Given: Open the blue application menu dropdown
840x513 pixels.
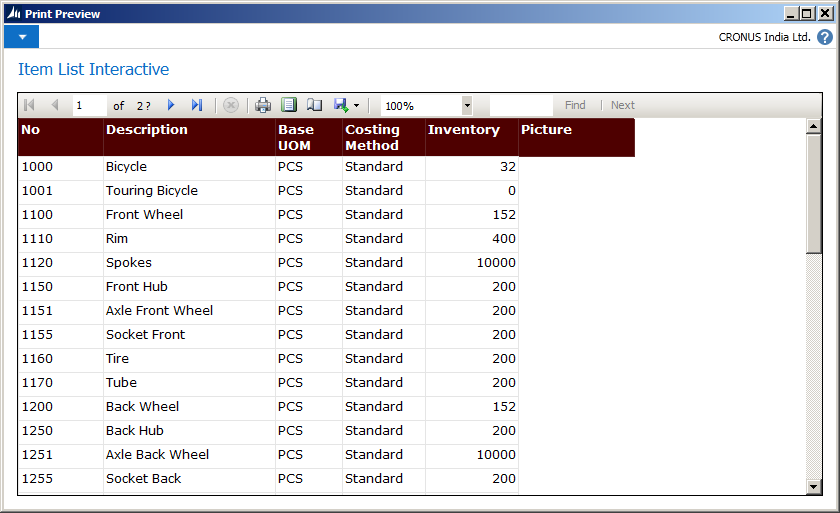Looking at the screenshot, I should point(22,37).
